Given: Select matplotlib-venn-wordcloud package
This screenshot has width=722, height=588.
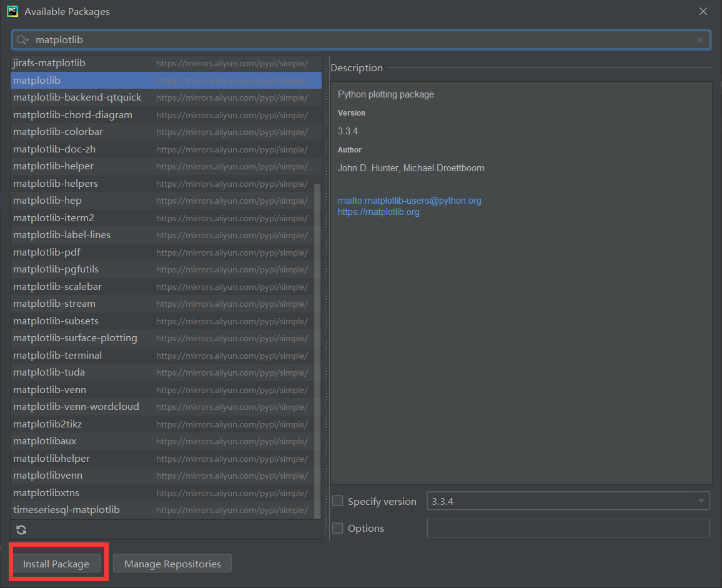Looking at the screenshot, I should point(162,407).
